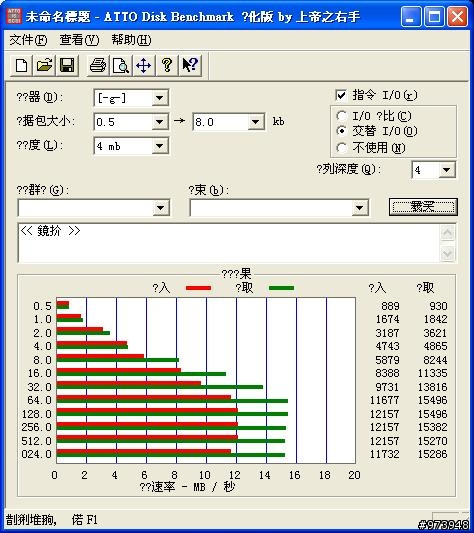The height and width of the screenshot is (533, 474).
Task: Open the 4 mb length dropdown
Action: click(159, 146)
